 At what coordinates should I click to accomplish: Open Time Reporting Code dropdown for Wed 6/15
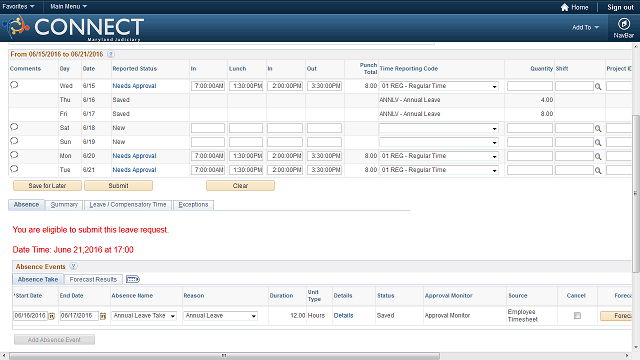tap(439, 86)
